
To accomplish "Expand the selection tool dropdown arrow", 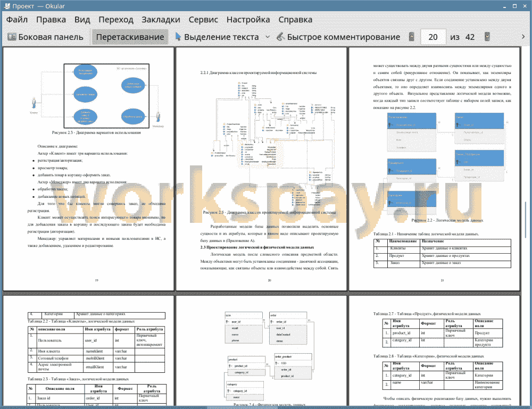I will tap(268, 37).
